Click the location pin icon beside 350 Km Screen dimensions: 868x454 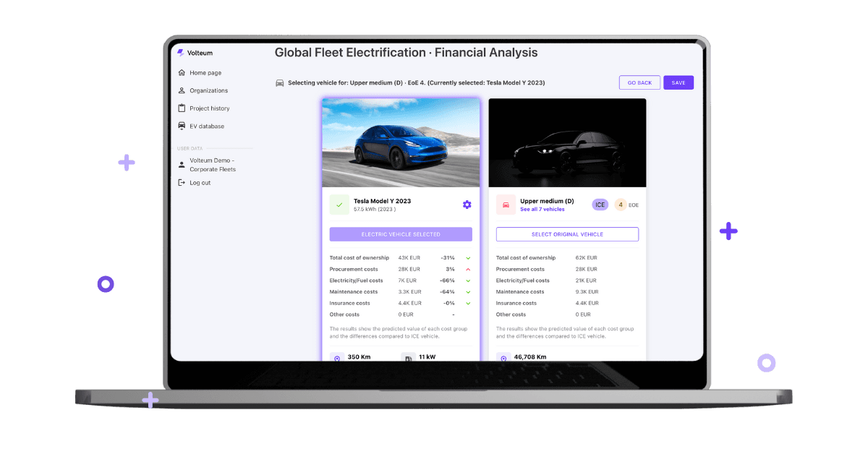coord(337,358)
